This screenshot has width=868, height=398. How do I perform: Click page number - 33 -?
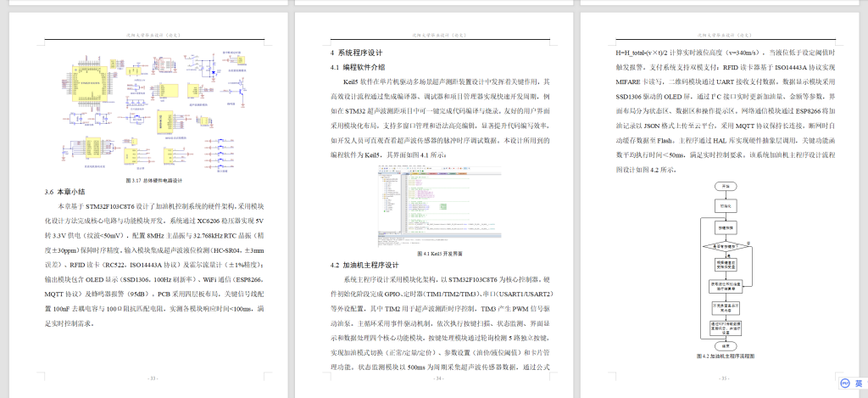pyautogui.click(x=153, y=378)
